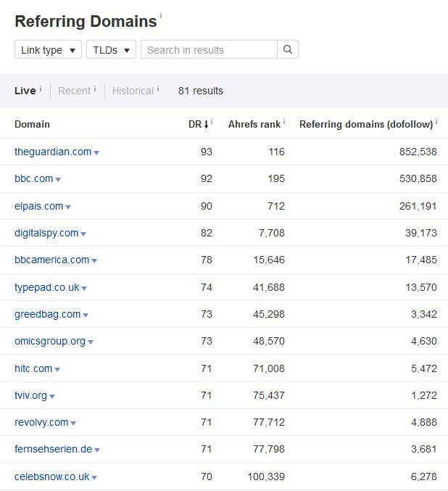Show info icon next to Historical tab
The width and height of the screenshot is (448, 491).
[x=158, y=88]
